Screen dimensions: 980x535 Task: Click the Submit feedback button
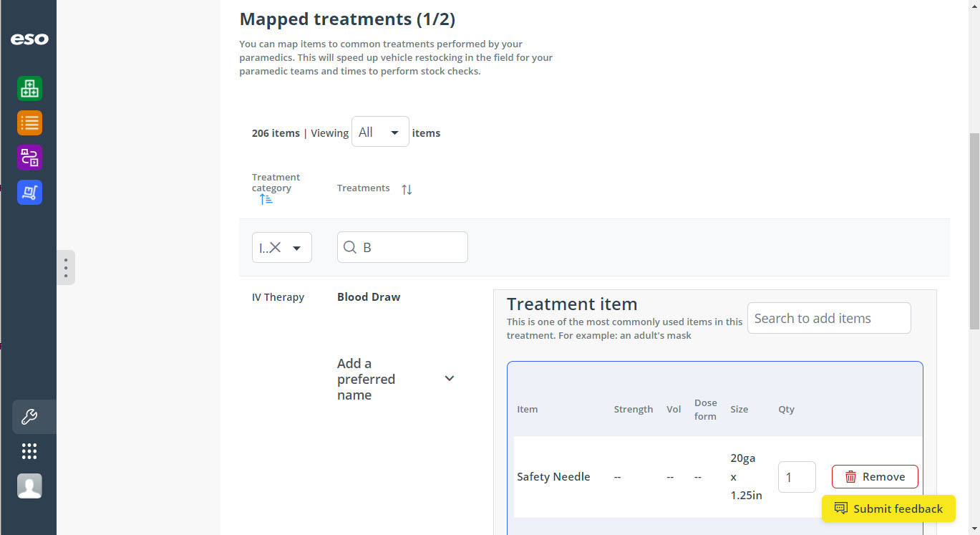(x=888, y=509)
